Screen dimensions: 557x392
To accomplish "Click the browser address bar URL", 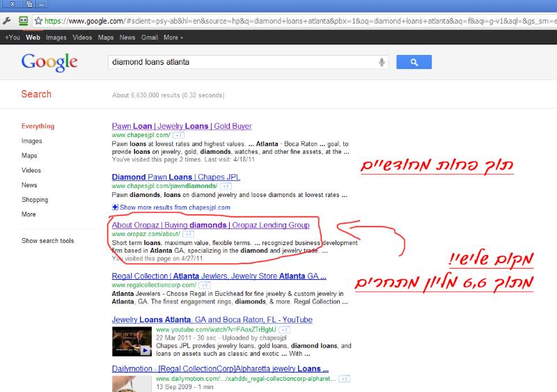I will tap(300, 21).
